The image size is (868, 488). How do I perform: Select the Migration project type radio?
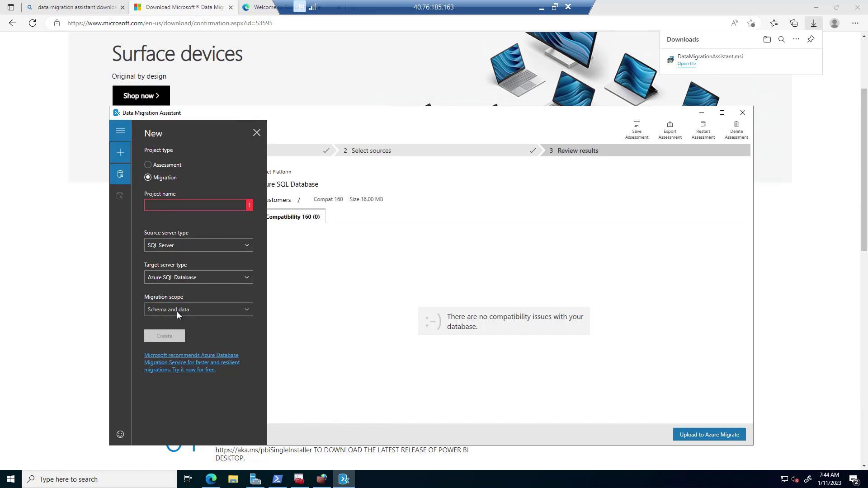pos(148,178)
